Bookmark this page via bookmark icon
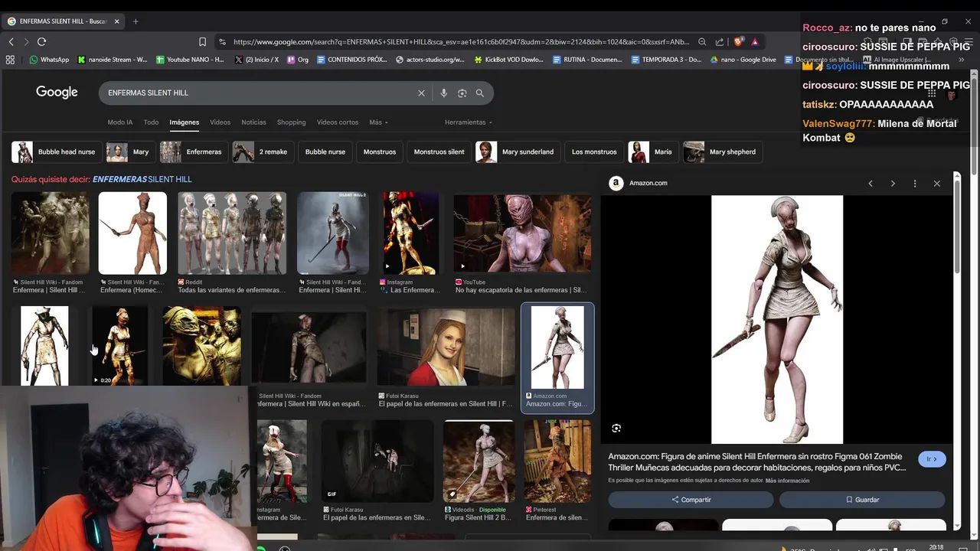This screenshot has width=980, height=551. [202, 42]
